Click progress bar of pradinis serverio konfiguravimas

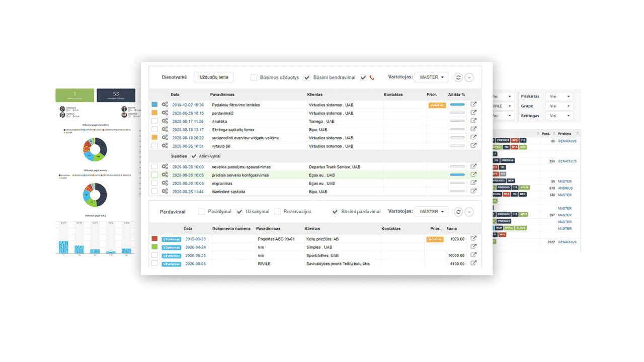coord(457,175)
